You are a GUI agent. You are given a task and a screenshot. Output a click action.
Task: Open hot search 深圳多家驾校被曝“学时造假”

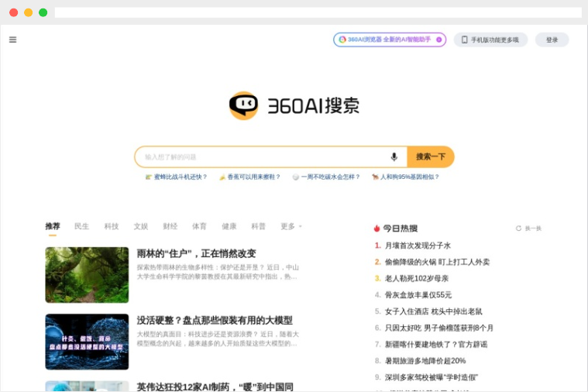point(432,377)
